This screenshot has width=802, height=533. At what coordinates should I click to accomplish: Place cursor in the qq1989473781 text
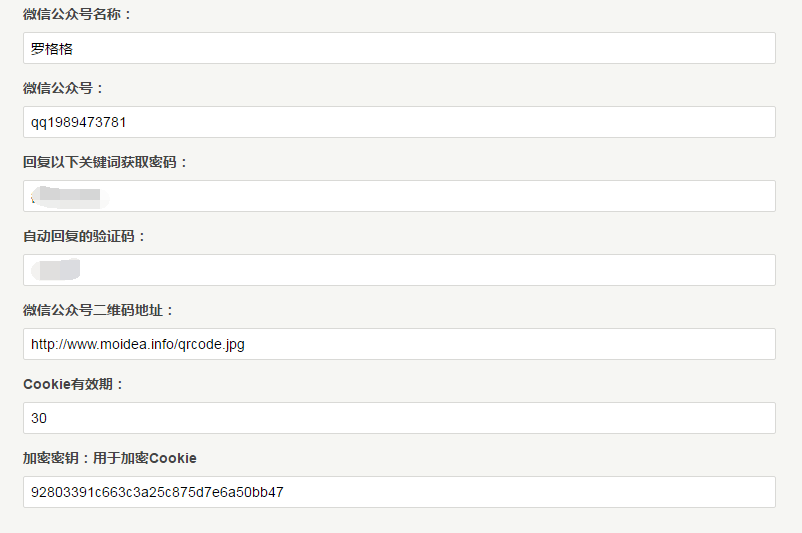coord(78,122)
